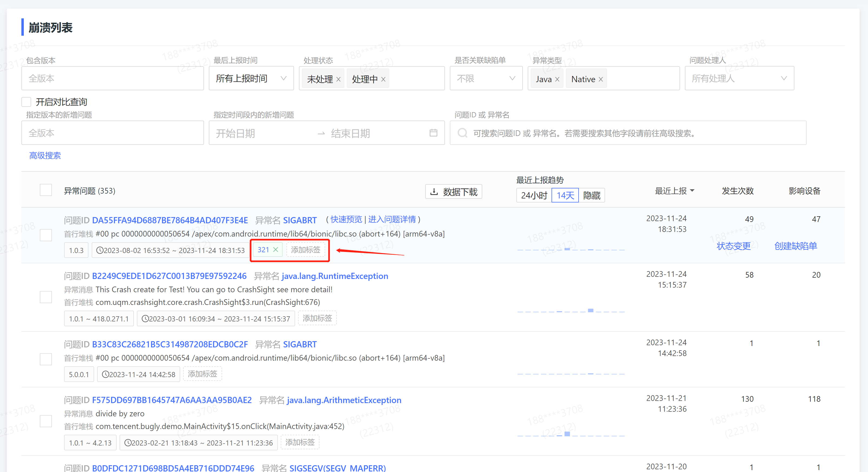This screenshot has width=868, height=472.
Task: Check the row for issue B2249C9EDE1D627C0013B79E97592246
Action: (x=45, y=297)
